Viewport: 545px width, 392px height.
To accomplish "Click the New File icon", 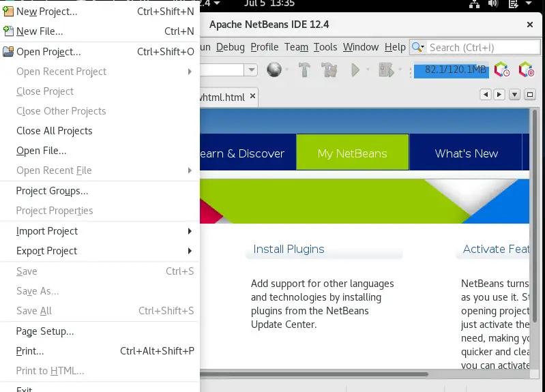I will pos(8,31).
